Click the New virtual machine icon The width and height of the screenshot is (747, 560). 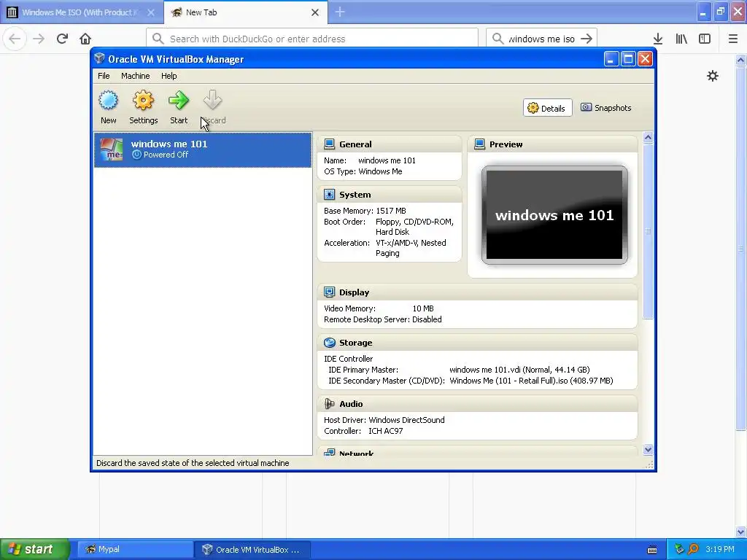pyautogui.click(x=108, y=101)
